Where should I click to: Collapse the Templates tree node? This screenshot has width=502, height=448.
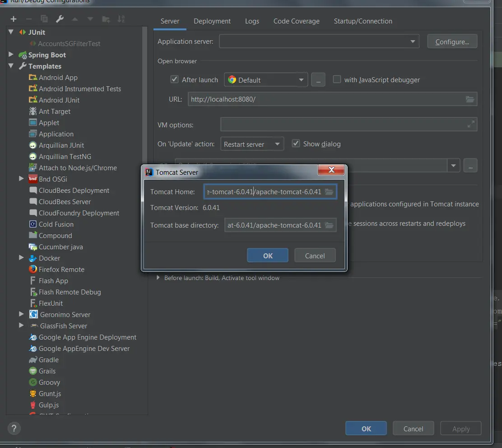pos(11,66)
